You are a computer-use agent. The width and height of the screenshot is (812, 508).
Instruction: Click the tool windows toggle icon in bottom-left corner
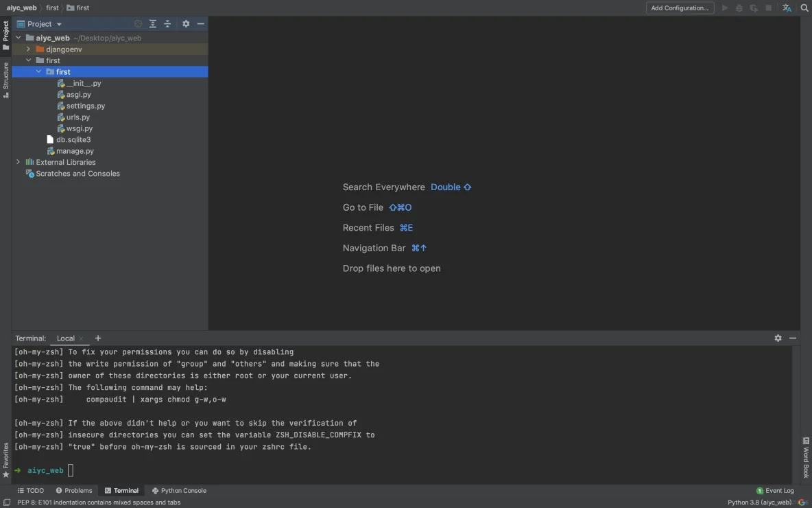click(x=6, y=503)
